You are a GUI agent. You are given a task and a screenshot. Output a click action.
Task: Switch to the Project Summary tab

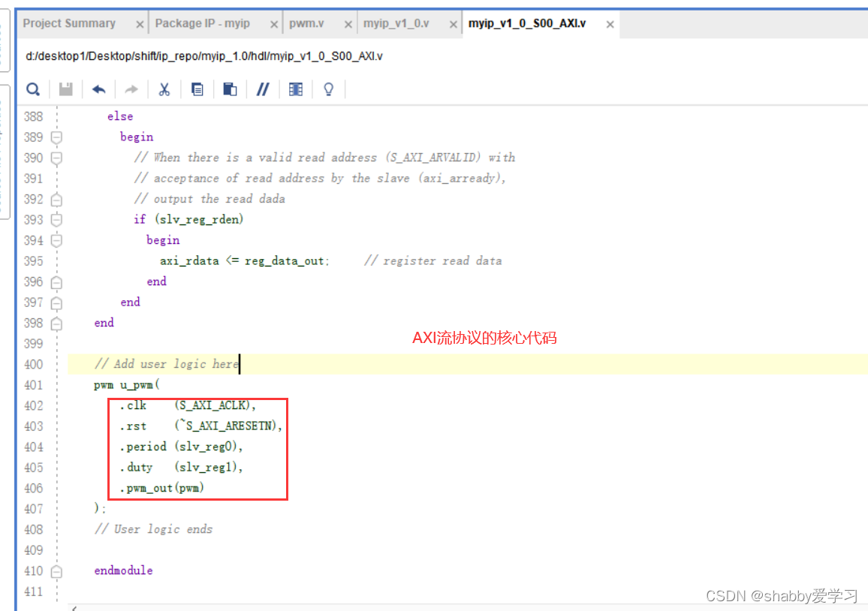pos(69,23)
